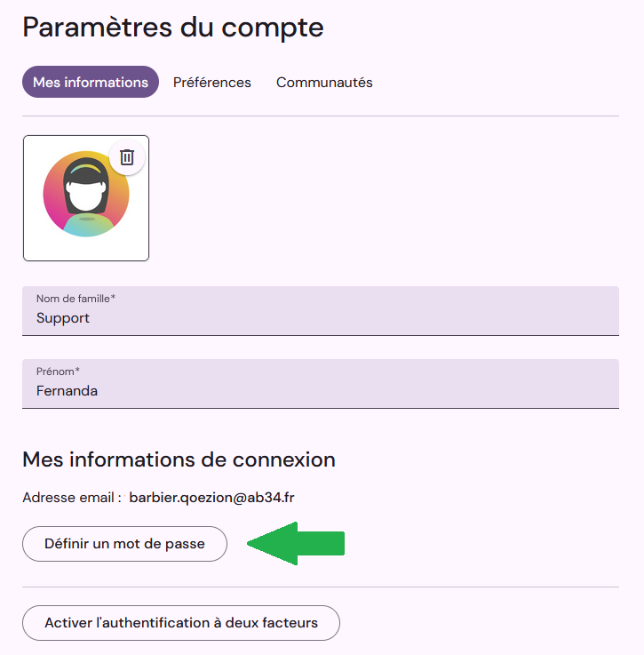Open the Mes informations tab
Image resolution: width=644 pixels, height=655 pixels.
(x=91, y=82)
